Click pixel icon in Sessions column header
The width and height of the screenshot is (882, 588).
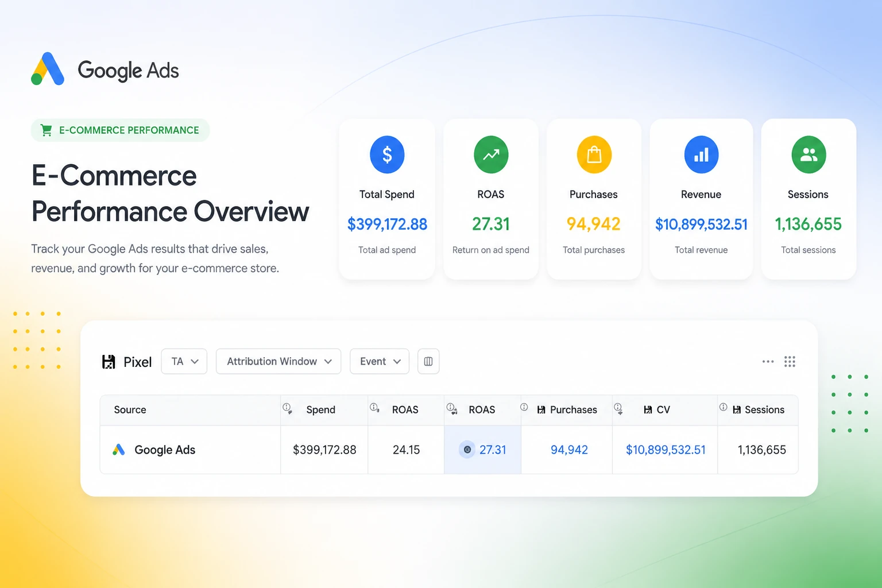pos(737,410)
